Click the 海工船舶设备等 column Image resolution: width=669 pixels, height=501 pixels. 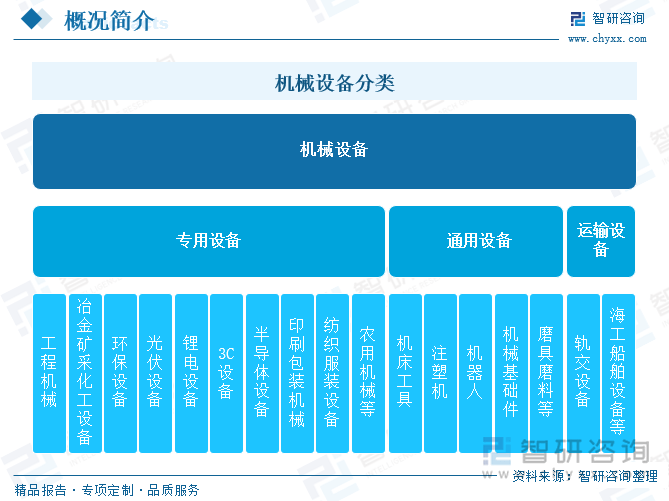point(618,372)
